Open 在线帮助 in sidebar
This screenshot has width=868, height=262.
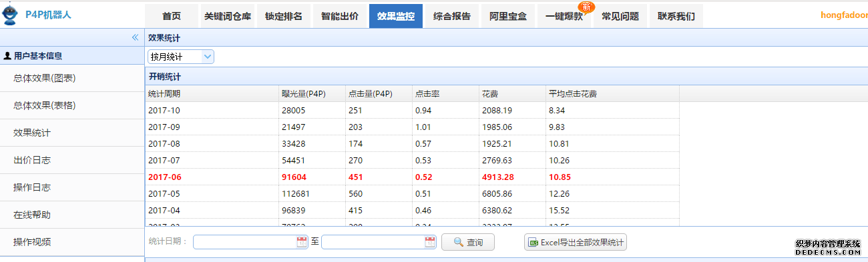[x=72, y=215]
